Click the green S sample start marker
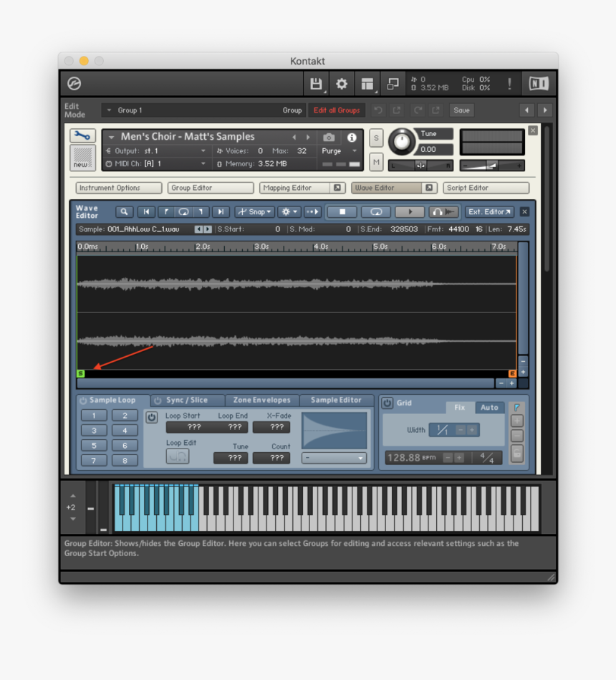The image size is (616, 680). 80,373
